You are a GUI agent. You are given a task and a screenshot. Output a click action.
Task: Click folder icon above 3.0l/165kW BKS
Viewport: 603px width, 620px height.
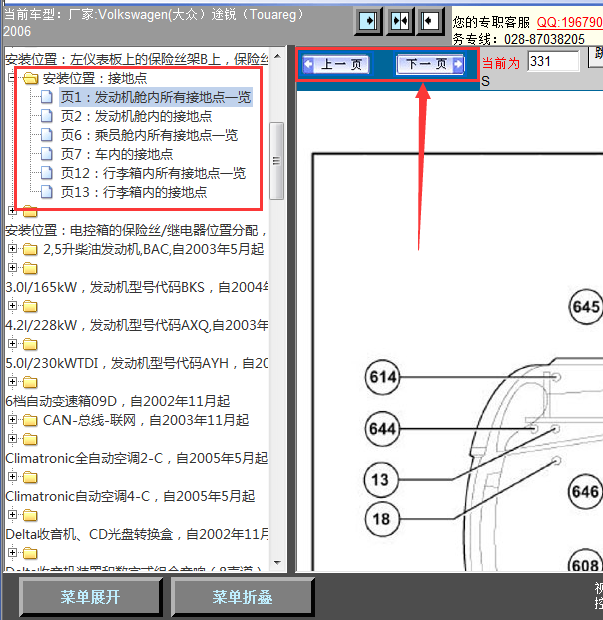(30, 268)
